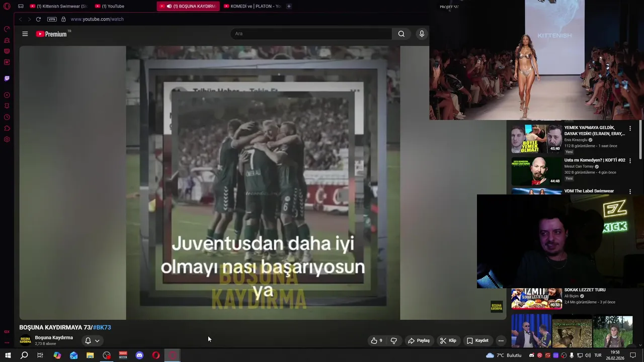The height and width of the screenshot is (362, 644).
Task: Mute the tab audio speaker icon
Action: pyautogui.click(x=169, y=6)
